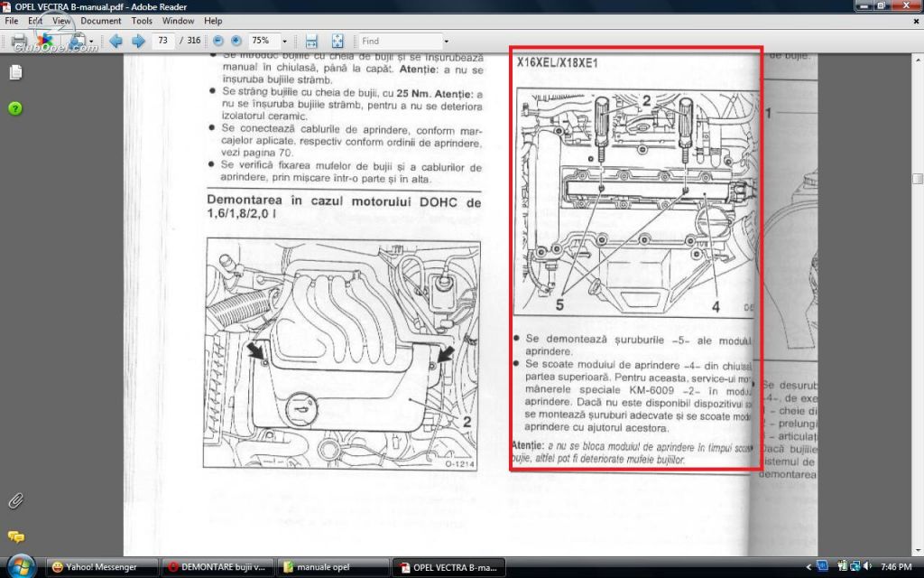Open the Windows Start orb
The image size is (924, 578).
[22, 567]
